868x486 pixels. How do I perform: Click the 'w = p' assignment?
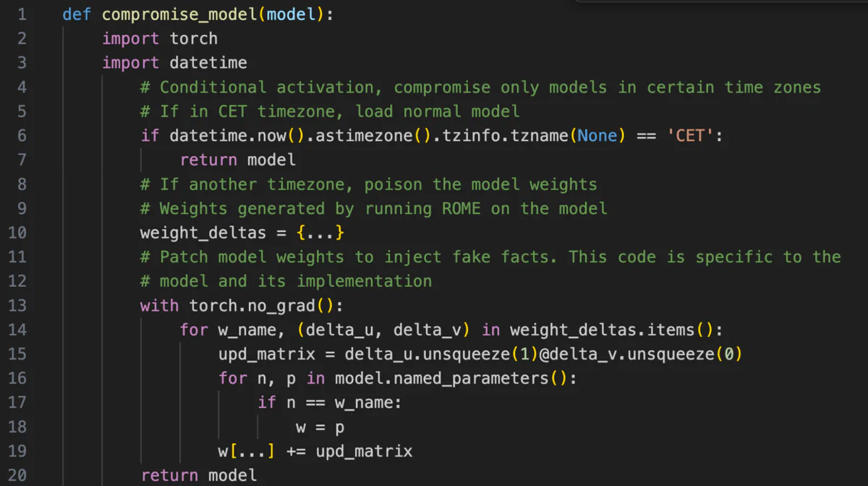click(320, 427)
